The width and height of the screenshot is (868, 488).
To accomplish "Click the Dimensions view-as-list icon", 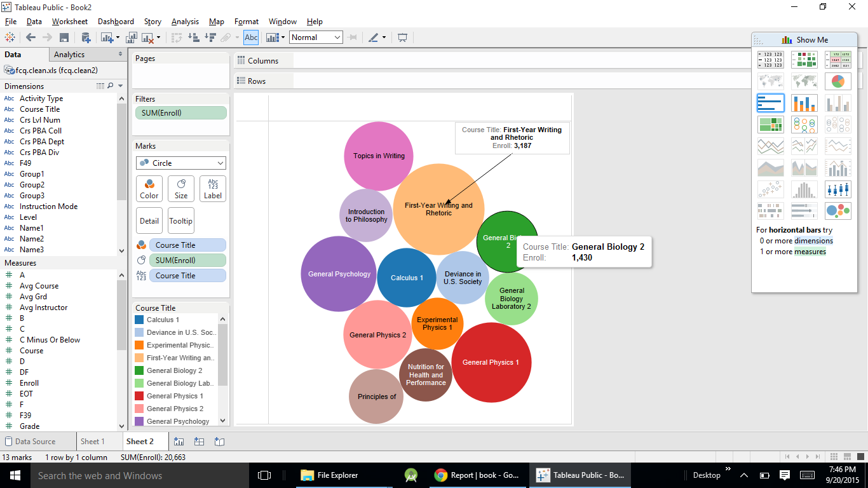I will (x=100, y=86).
